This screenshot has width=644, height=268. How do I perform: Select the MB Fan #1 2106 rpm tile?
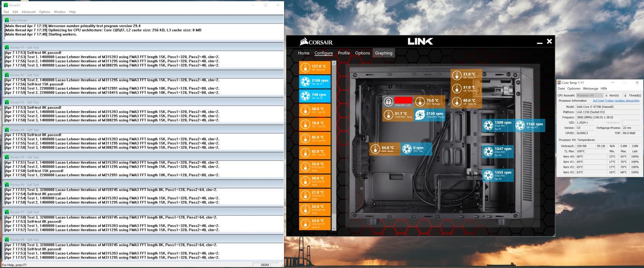pyautogui.click(x=315, y=82)
